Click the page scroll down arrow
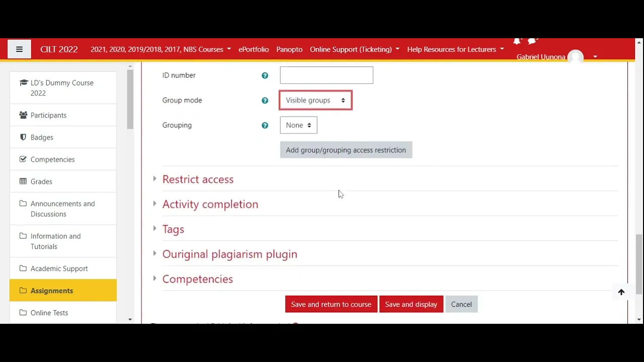This screenshot has height=362, width=644. (639, 319)
